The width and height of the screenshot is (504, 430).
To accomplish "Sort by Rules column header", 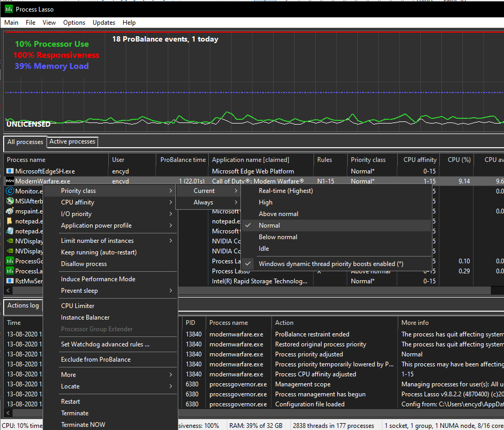I will point(330,160).
